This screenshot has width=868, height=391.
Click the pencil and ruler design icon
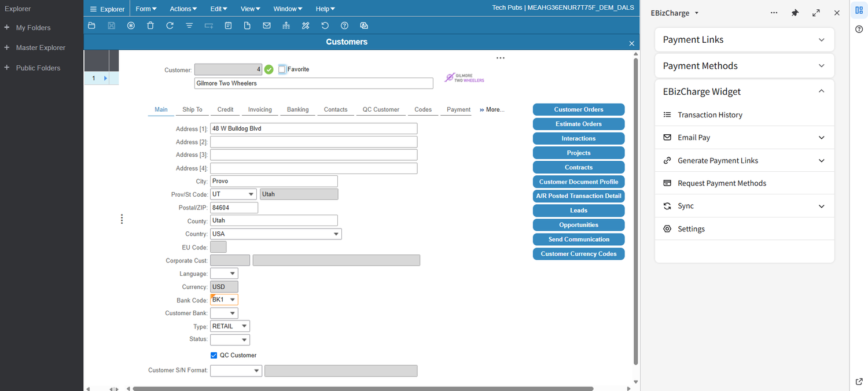(306, 25)
